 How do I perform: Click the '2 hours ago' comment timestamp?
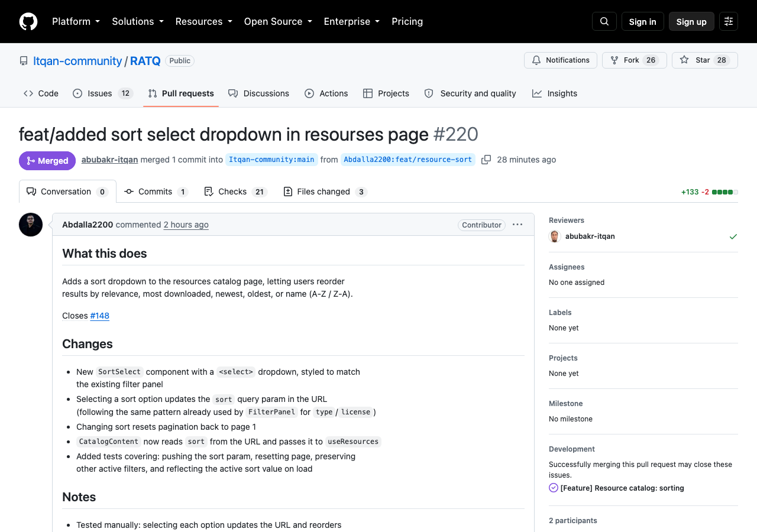(186, 225)
